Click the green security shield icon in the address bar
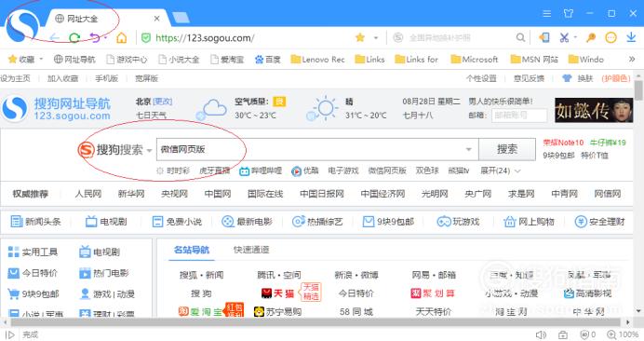This screenshot has width=644, height=341. pyautogui.click(x=146, y=38)
